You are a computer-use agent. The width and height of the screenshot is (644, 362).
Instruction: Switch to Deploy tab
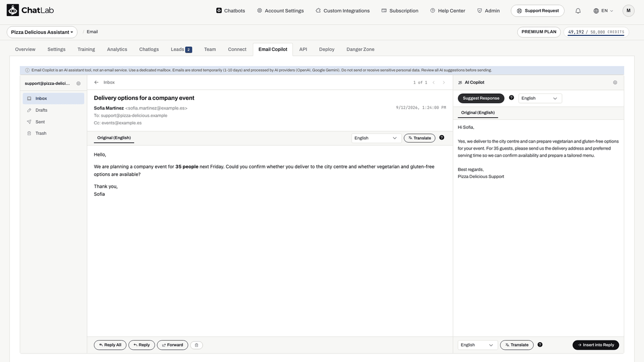[x=327, y=49]
